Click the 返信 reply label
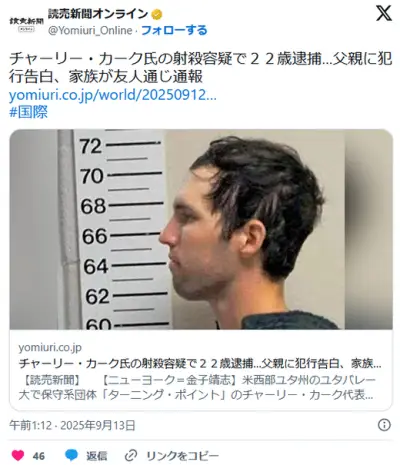Viewport: 400px width, 465px height. 97,456
